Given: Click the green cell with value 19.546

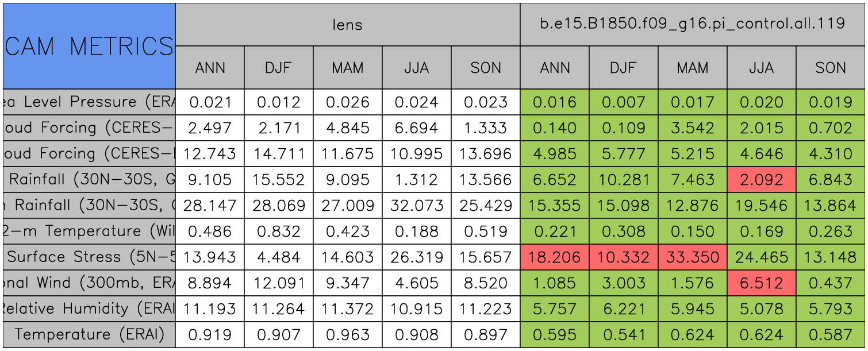Looking at the screenshot, I should 761,206.
